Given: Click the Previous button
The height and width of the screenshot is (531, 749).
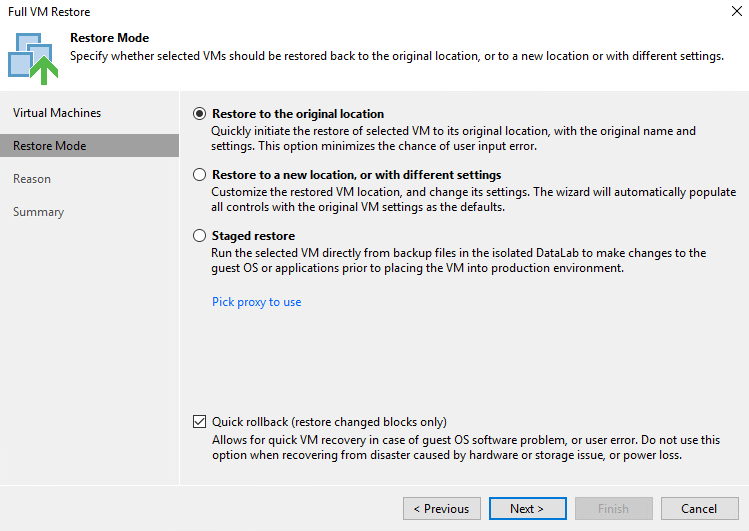Looking at the screenshot, I should (441, 509).
